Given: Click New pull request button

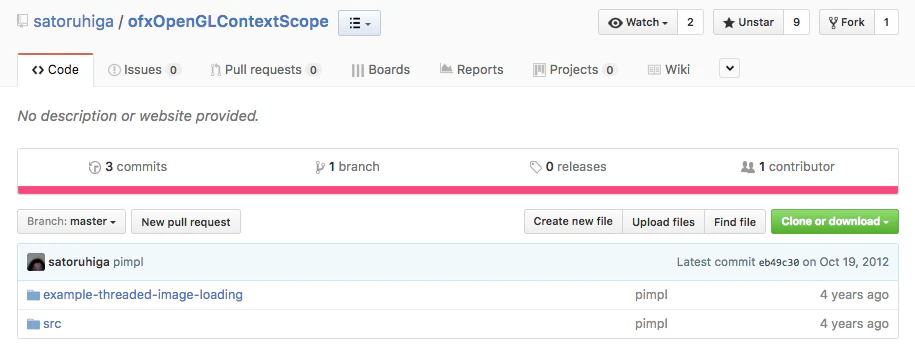Looking at the screenshot, I should click(186, 222).
